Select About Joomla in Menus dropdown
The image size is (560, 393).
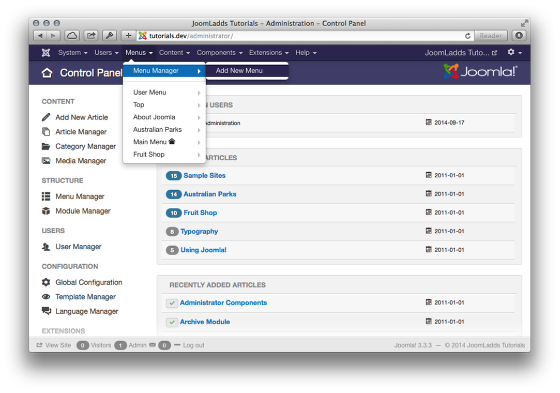(164, 117)
